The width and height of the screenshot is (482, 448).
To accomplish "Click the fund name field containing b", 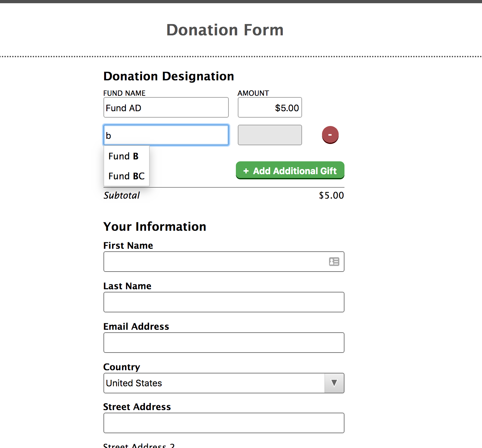I will (166, 135).
